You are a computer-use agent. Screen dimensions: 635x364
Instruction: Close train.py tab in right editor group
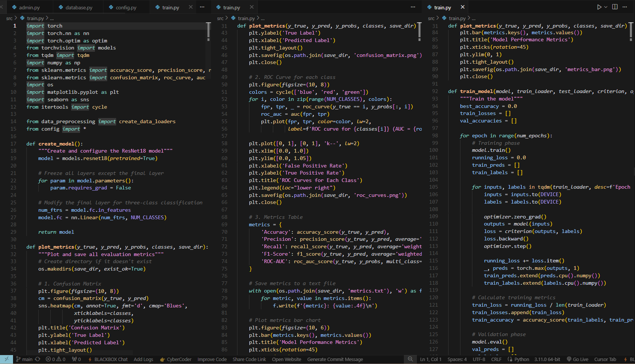pos(463,7)
